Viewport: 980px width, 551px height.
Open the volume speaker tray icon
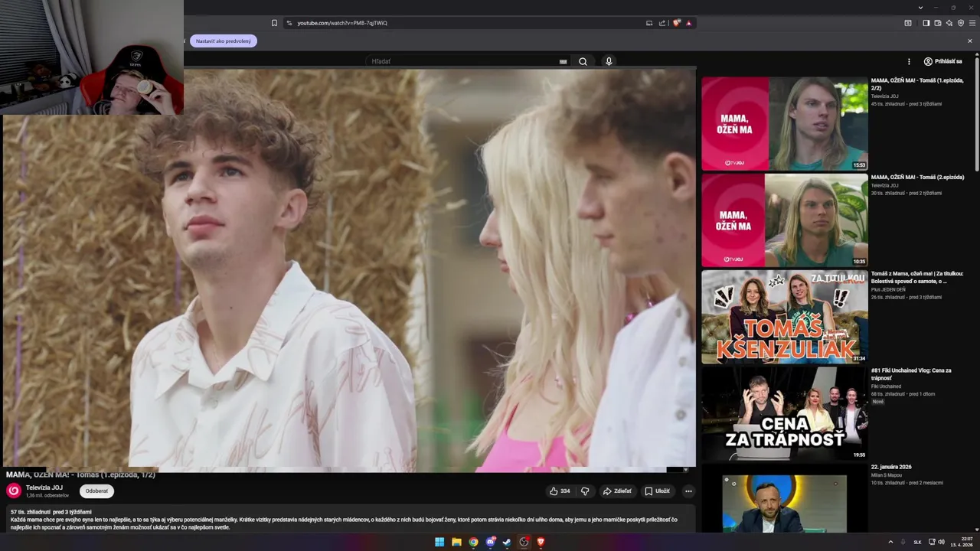tap(941, 542)
